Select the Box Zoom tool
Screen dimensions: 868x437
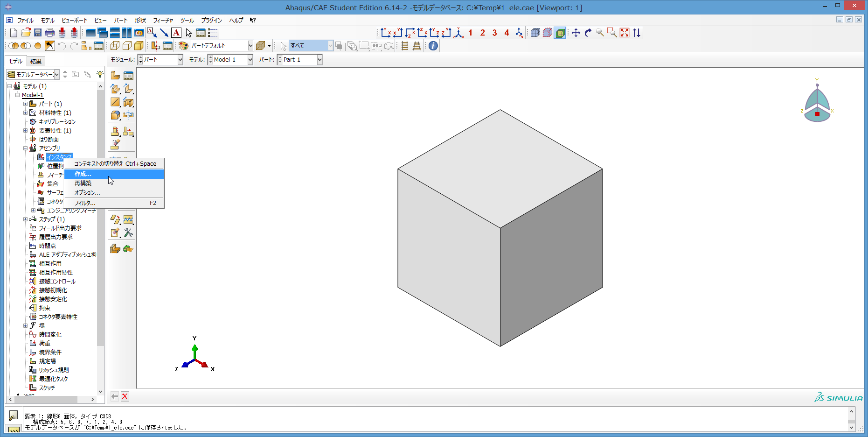pyautogui.click(x=612, y=33)
